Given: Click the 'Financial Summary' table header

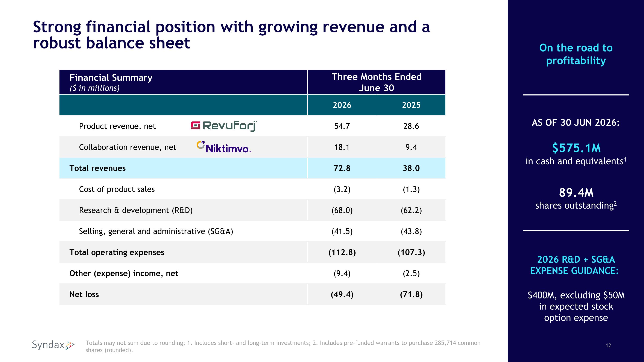Looking at the screenshot, I should (111, 78).
